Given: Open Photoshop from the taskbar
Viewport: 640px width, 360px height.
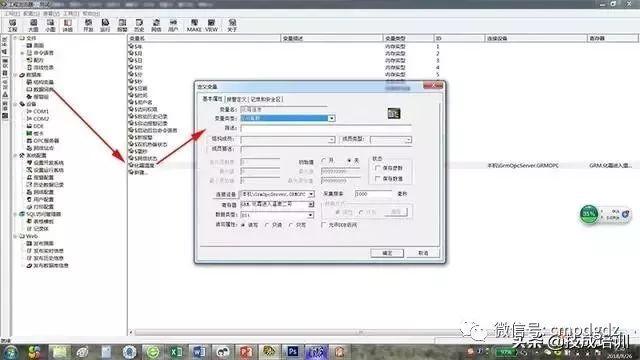Looking at the screenshot, I should [293, 351].
